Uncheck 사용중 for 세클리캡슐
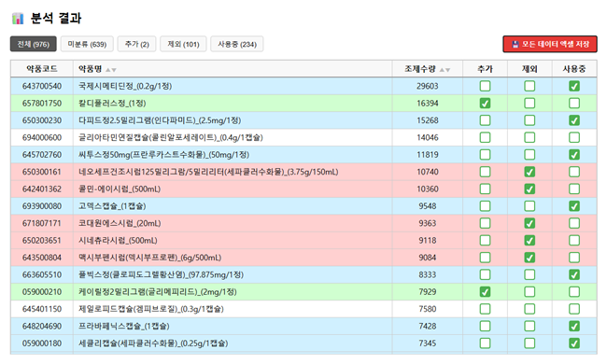The image size is (607, 364). (x=574, y=343)
